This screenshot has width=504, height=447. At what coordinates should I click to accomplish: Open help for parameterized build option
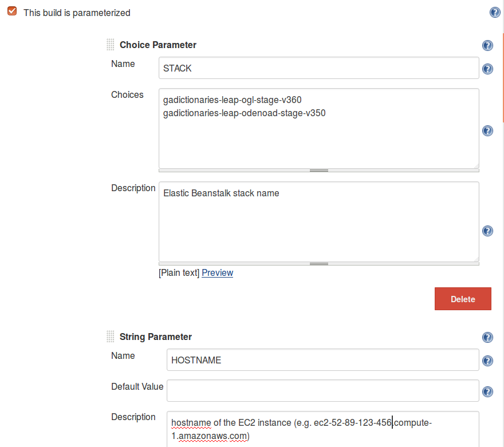tap(495, 13)
